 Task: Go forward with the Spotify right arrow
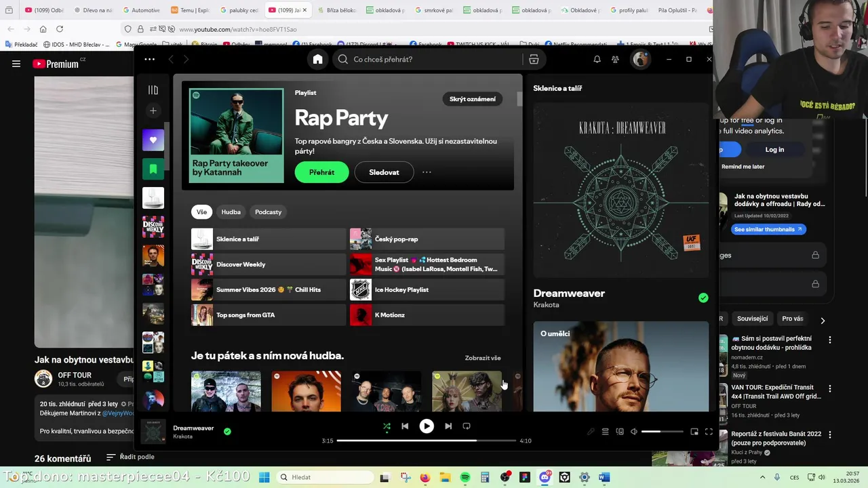[186, 60]
